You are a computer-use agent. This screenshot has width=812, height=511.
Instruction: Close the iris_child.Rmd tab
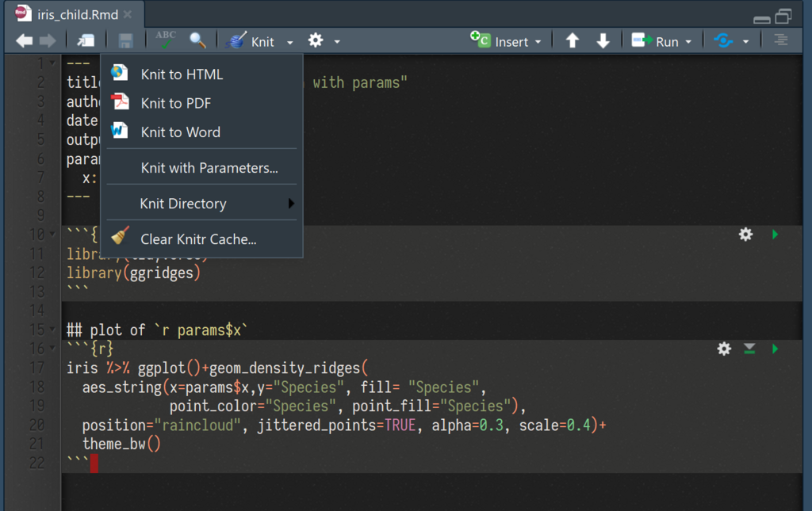click(128, 14)
